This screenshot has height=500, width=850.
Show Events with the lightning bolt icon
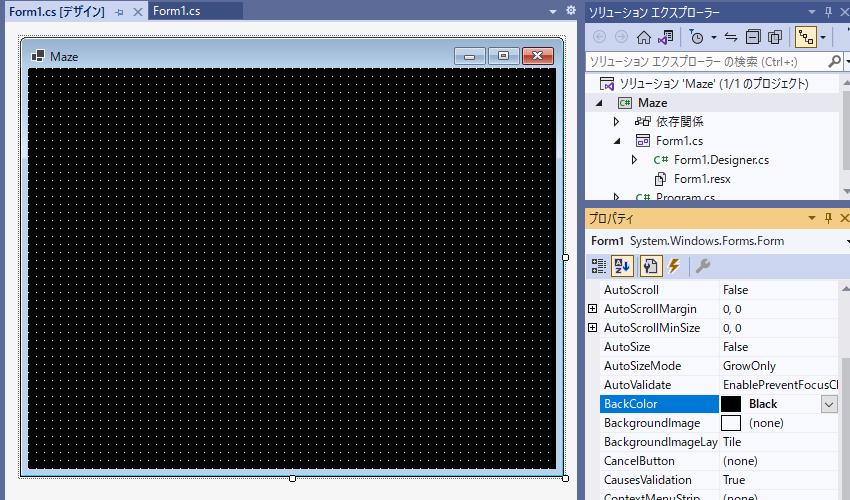(674, 266)
